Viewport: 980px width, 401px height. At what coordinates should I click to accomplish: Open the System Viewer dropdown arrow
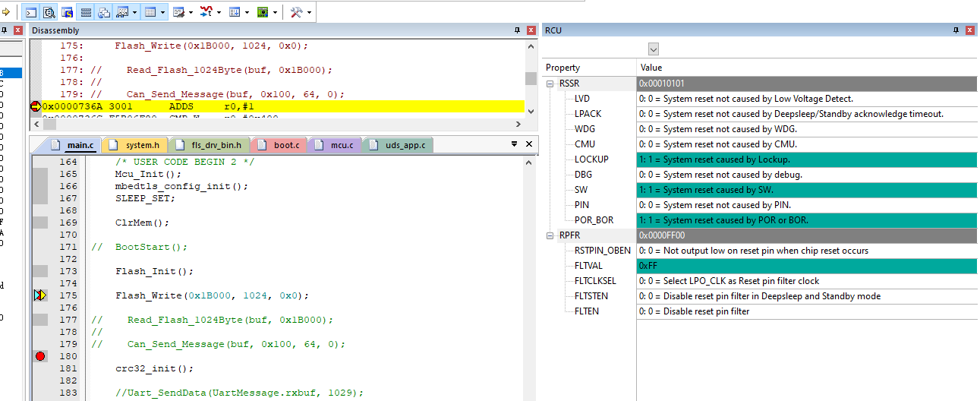tap(275, 12)
